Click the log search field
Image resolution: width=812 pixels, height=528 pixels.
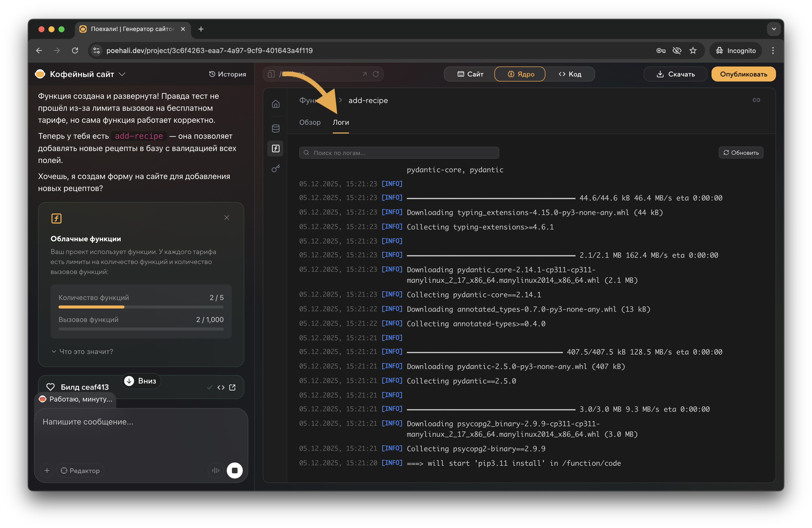tap(399, 153)
